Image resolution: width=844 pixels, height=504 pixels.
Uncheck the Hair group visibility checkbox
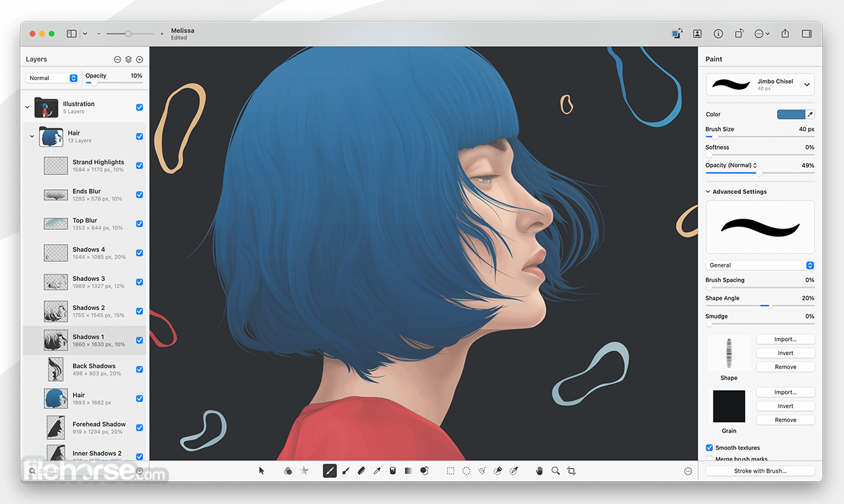[x=139, y=136]
